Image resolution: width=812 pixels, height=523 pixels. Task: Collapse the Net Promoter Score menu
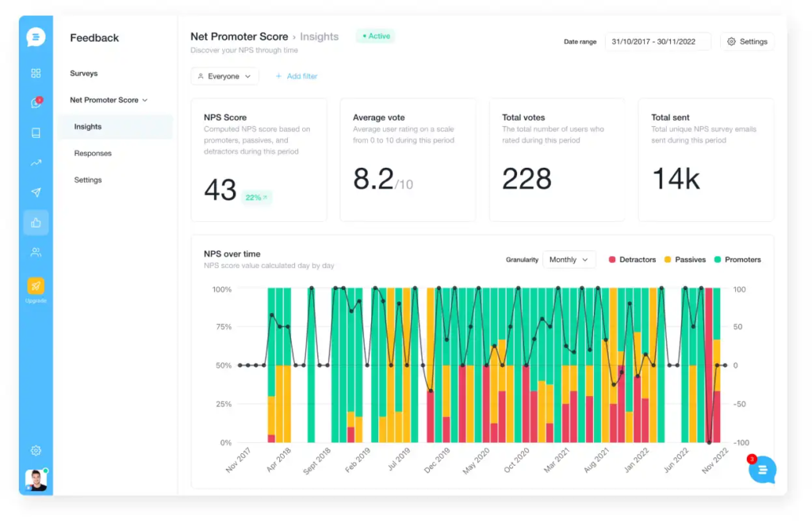pos(109,100)
